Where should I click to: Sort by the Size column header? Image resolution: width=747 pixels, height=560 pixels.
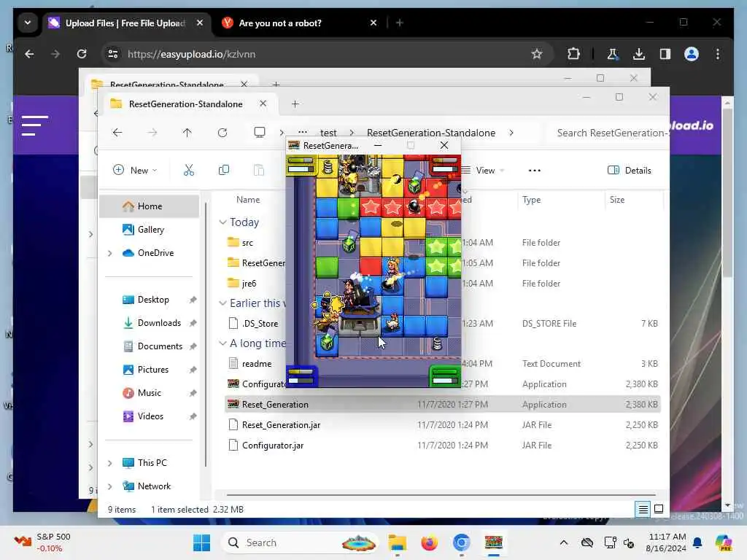pyautogui.click(x=617, y=200)
